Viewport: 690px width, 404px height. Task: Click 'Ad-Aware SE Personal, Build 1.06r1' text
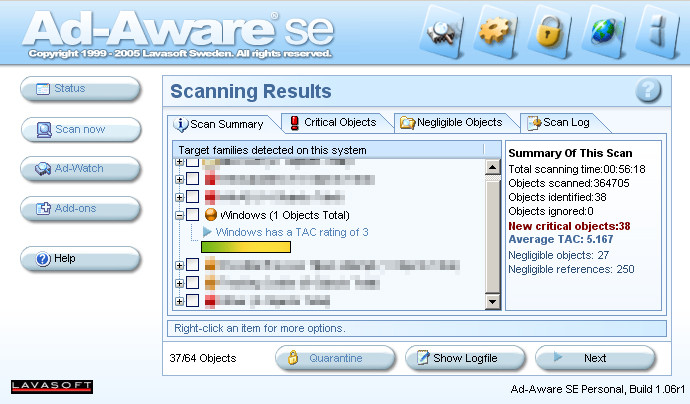click(598, 389)
